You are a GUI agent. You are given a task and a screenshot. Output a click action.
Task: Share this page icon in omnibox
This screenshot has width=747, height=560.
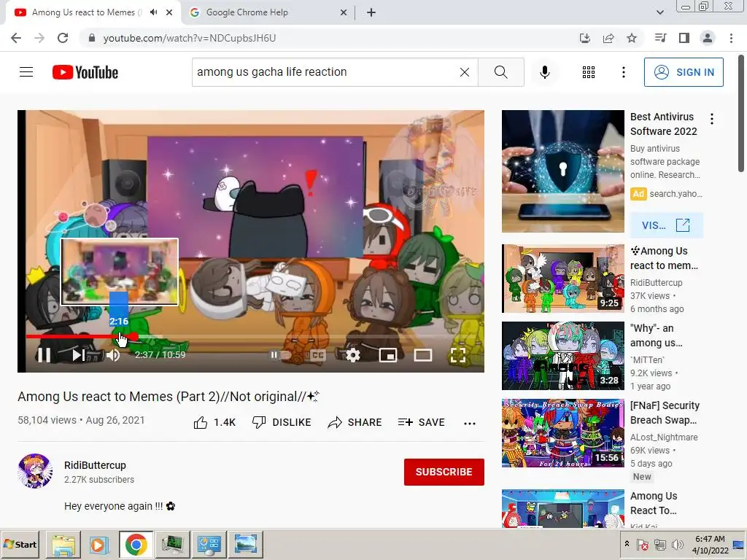(x=608, y=38)
